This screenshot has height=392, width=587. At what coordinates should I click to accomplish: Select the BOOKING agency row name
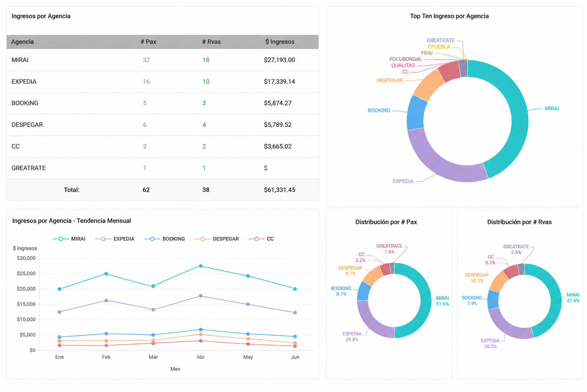25,103
